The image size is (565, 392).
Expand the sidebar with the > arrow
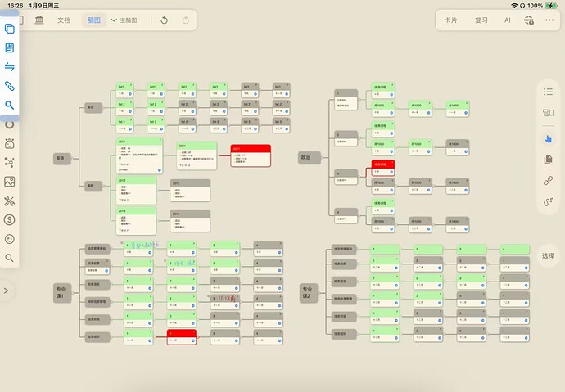click(x=6, y=291)
